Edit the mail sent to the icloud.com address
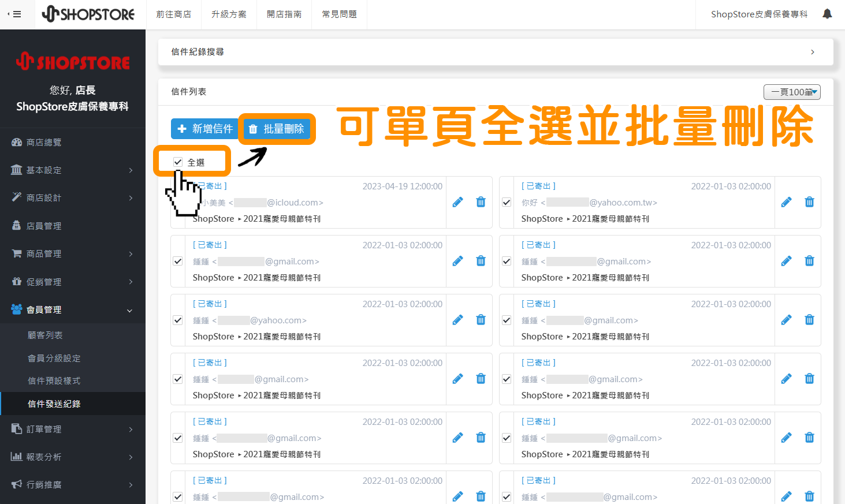Viewport: 845px width, 504px height. pos(457,202)
